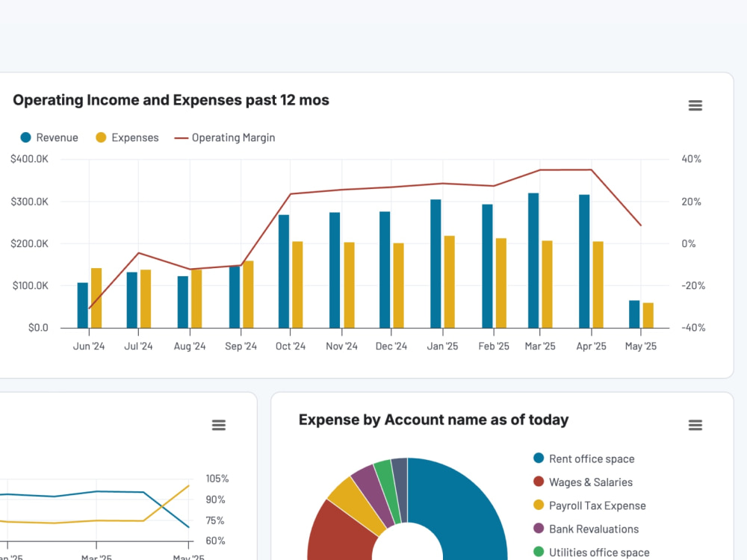Viewport: 747px width, 560px height.
Task: Select the Apr '25 blue Revenue bar
Action: point(585,261)
